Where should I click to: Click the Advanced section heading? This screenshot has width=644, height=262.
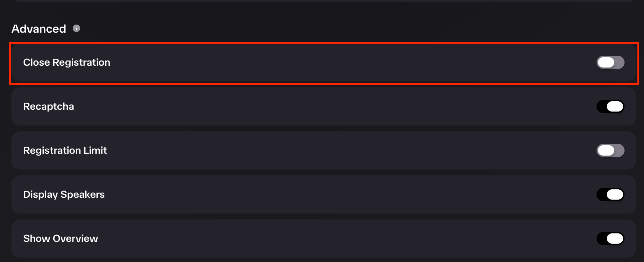coord(39,29)
